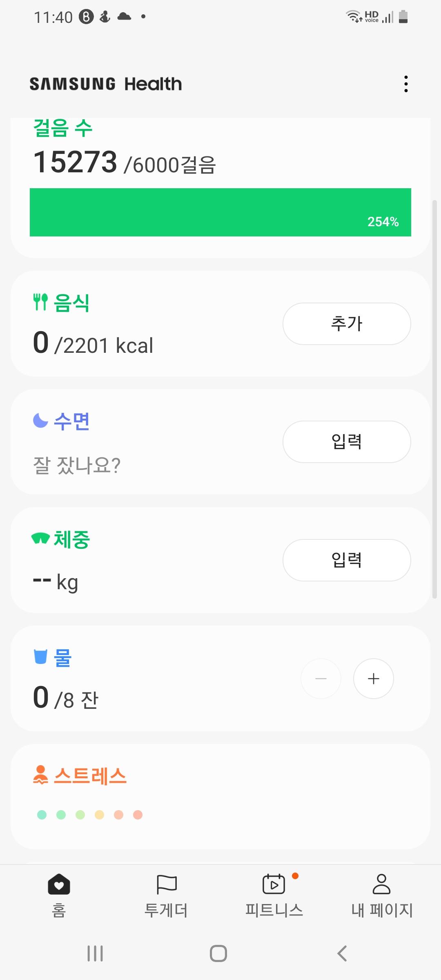Screen dimensions: 441x980
Task: Open the three-dot more options menu
Action: tap(405, 84)
